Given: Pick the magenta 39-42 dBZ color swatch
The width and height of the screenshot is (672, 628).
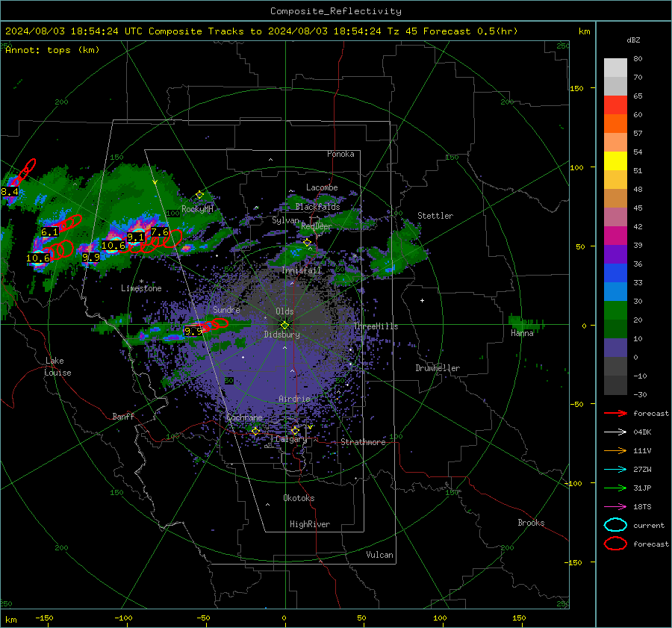Looking at the screenshot, I should (x=615, y=236).
